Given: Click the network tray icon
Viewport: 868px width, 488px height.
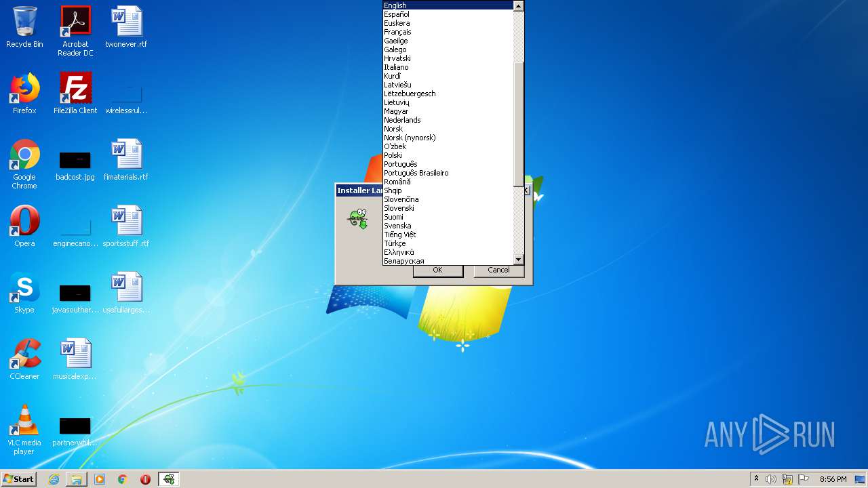Looking at the screenshot, I should (787, 479).
